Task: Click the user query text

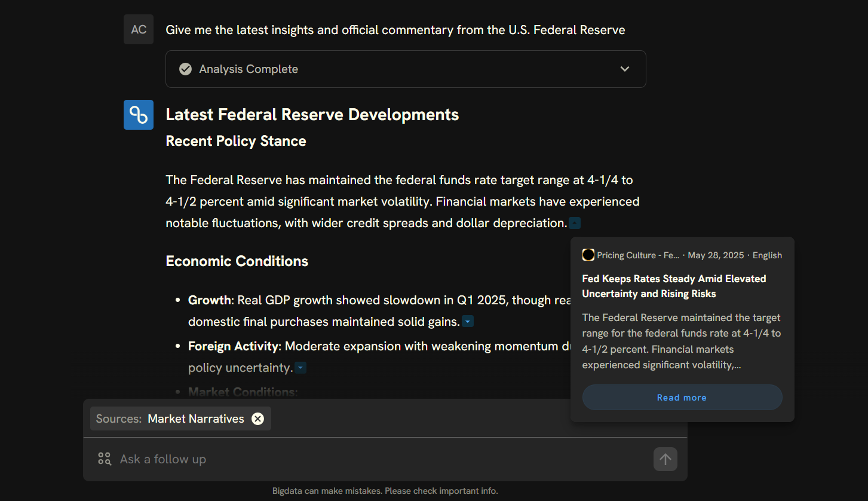Action: pyautogui.click(x=395, y=30)
